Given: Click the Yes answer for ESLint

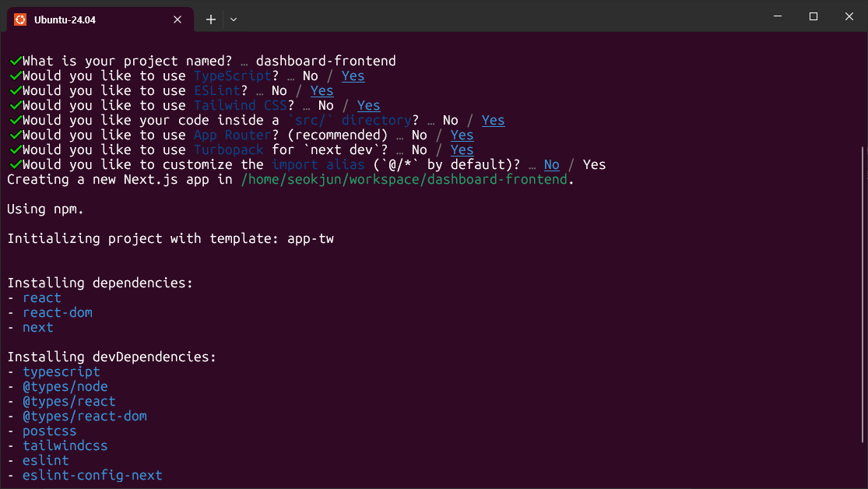Looking at the screenshot, I should (322, 91).
